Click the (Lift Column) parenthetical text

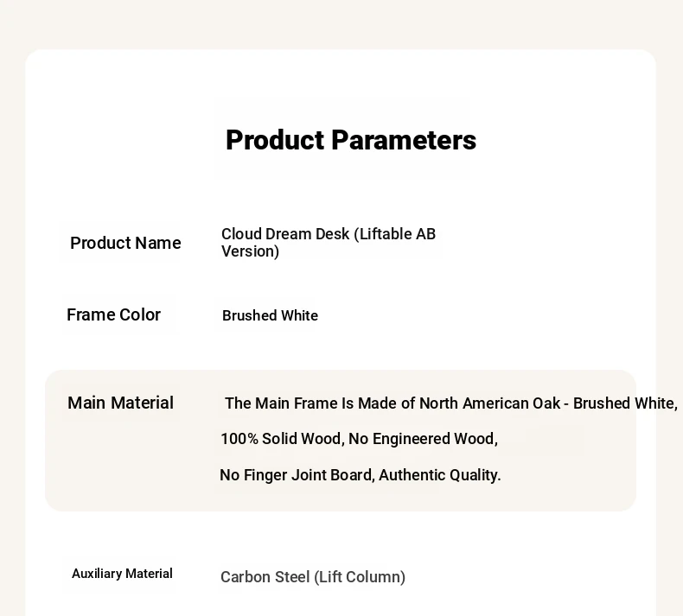[360, 577]
